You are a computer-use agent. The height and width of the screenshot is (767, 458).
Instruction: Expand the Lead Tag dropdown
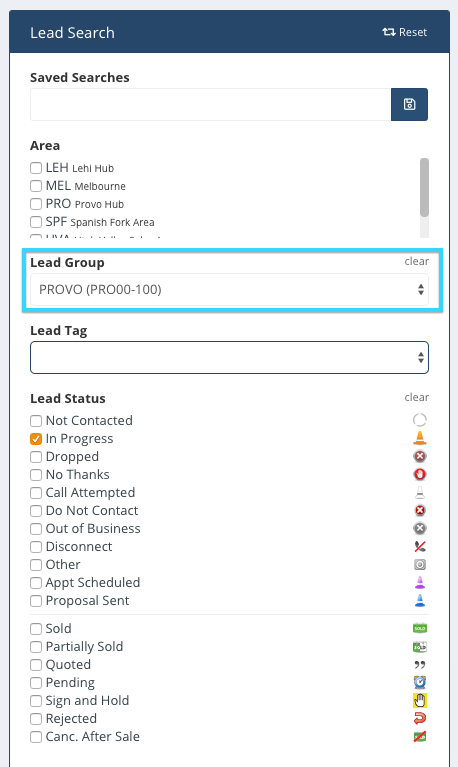229,358
